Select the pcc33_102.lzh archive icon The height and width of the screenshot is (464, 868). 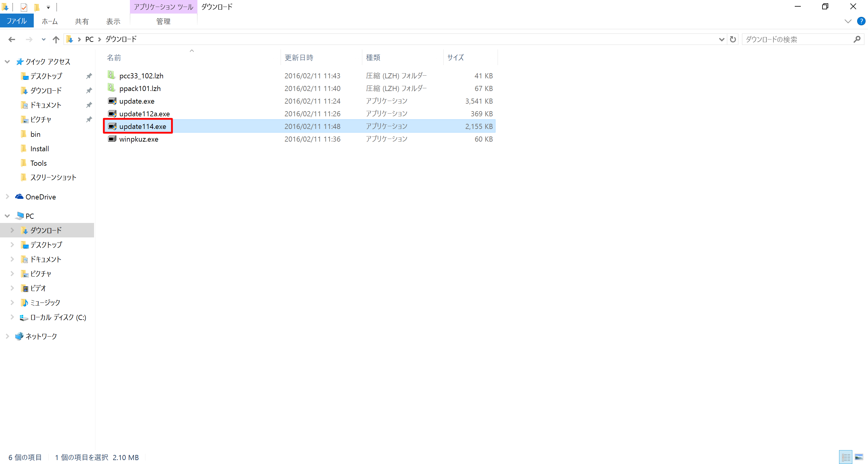point(112,75)
